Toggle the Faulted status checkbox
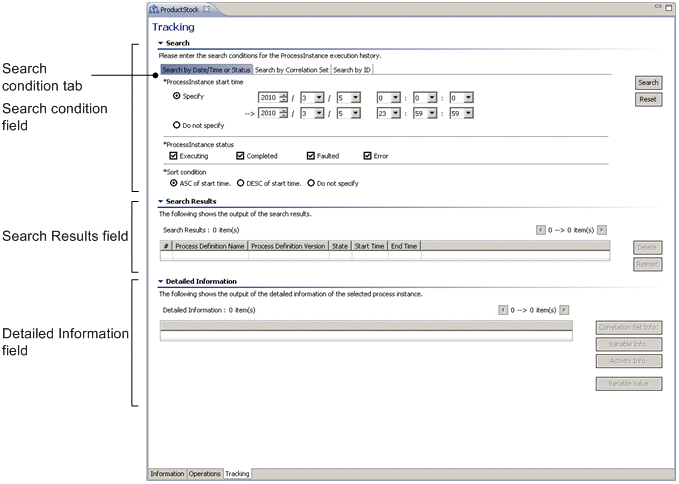 (x=311, y=156)
